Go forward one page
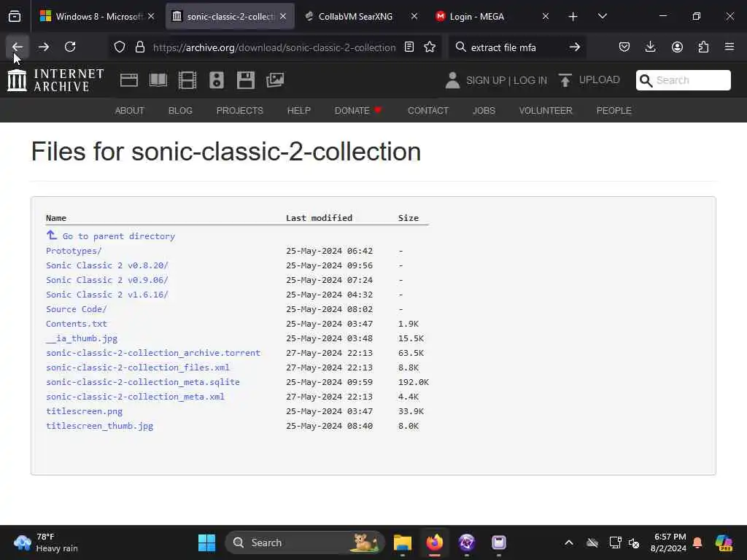The image size is (747, 560). (43, 47)
